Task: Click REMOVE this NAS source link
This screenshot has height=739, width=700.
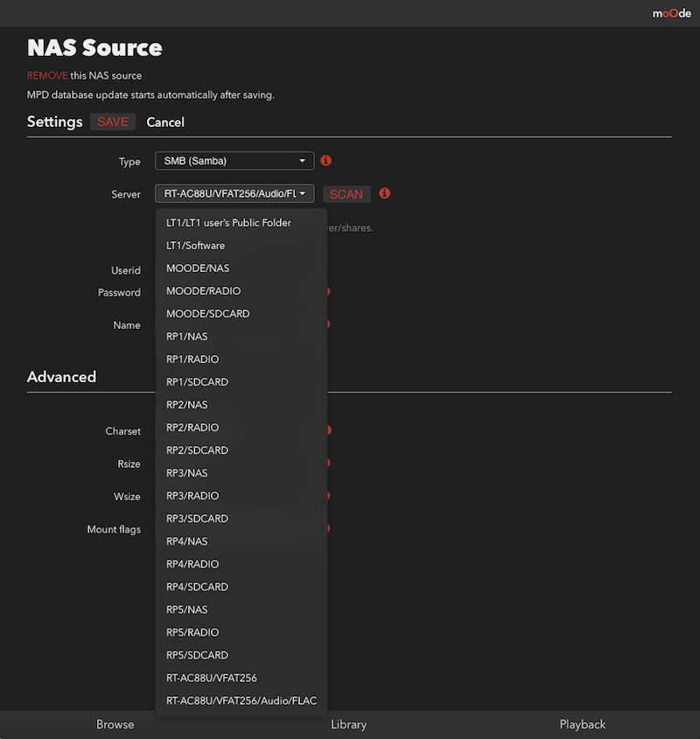Action: 47,75
